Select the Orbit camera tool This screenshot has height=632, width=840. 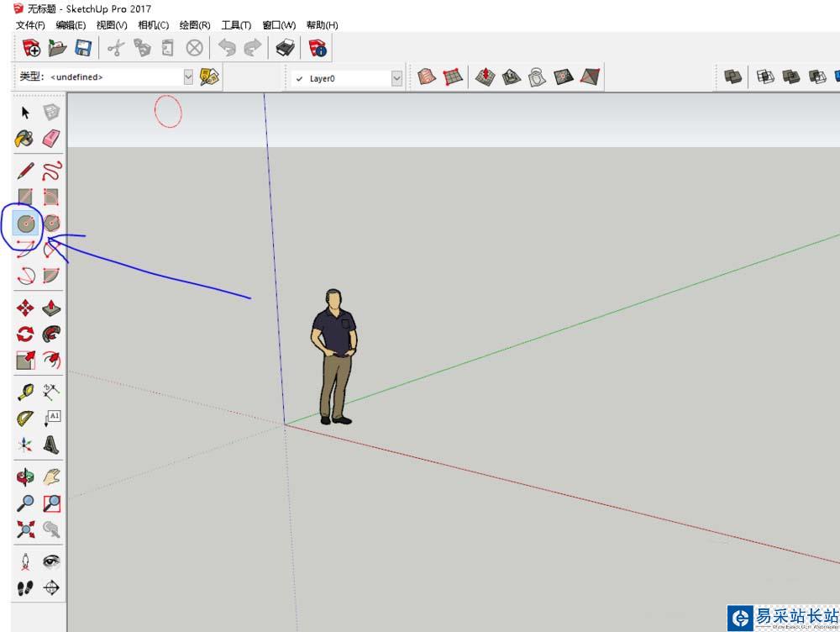24,477
